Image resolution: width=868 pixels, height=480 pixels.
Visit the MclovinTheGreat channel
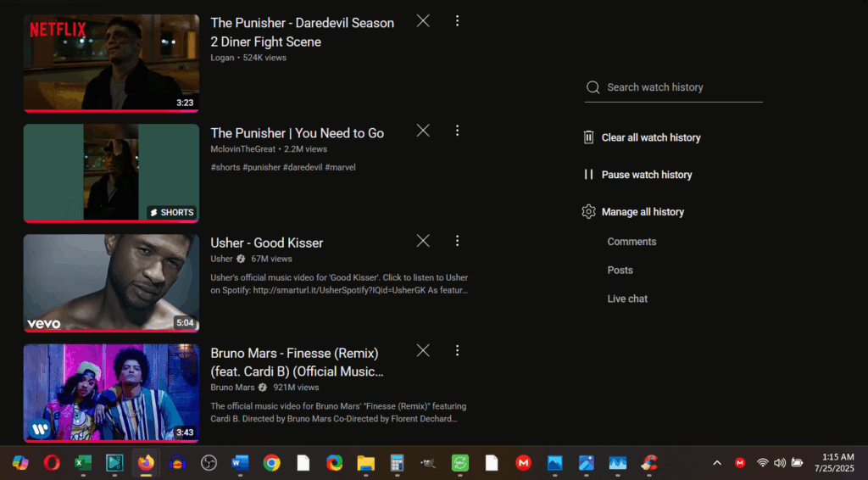(242, 149)
